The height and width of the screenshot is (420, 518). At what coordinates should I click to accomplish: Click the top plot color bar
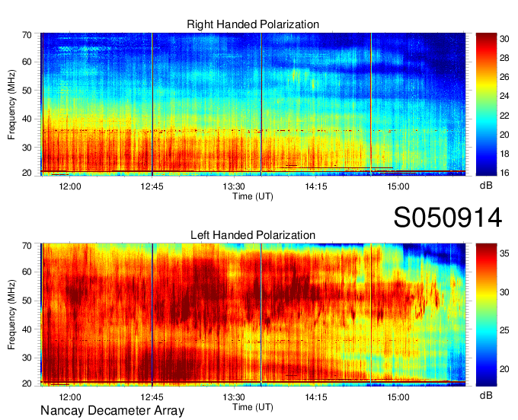tap(486, 104)
